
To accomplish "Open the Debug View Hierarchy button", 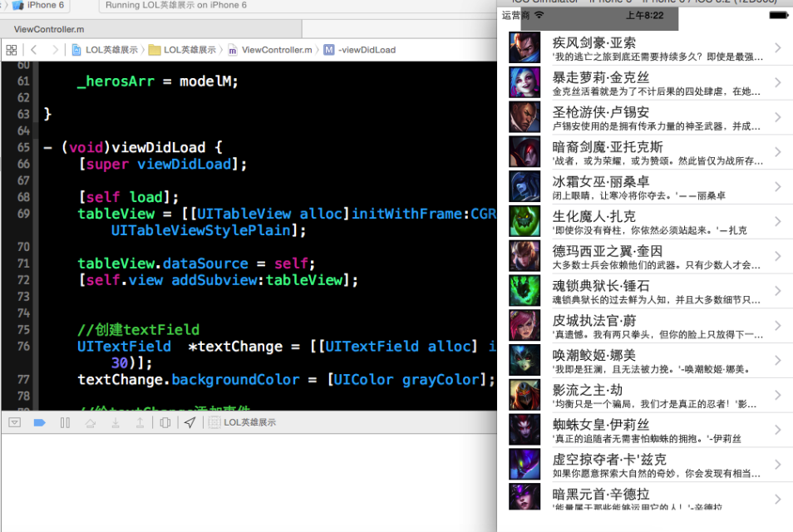I will pos(165,422).
